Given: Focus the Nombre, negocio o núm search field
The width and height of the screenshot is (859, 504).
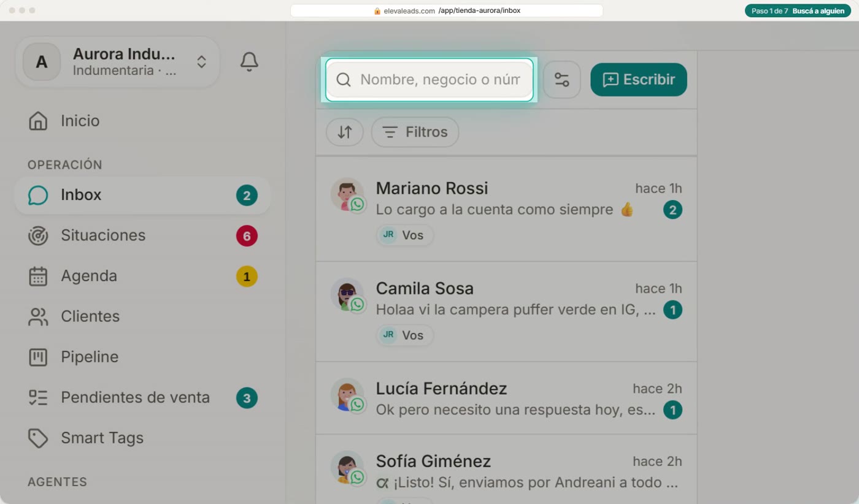Looking at the screenshot, I should pos(429,80).
